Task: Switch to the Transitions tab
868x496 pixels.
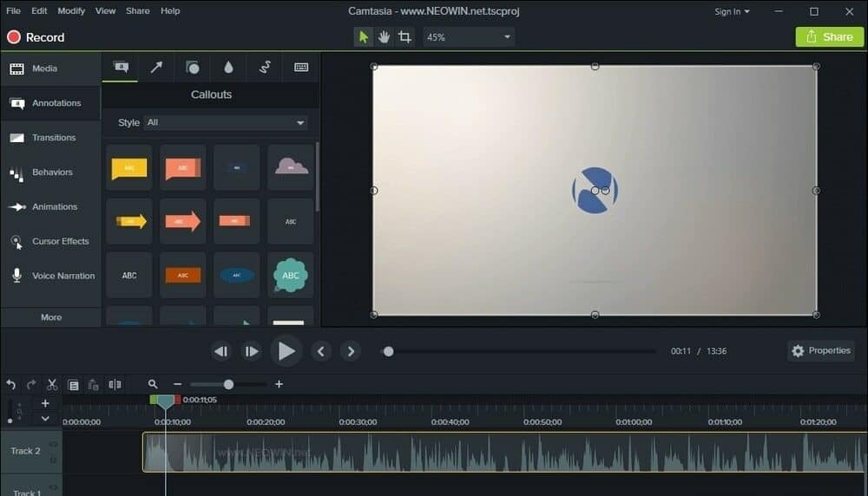Action: click(52, 138)
